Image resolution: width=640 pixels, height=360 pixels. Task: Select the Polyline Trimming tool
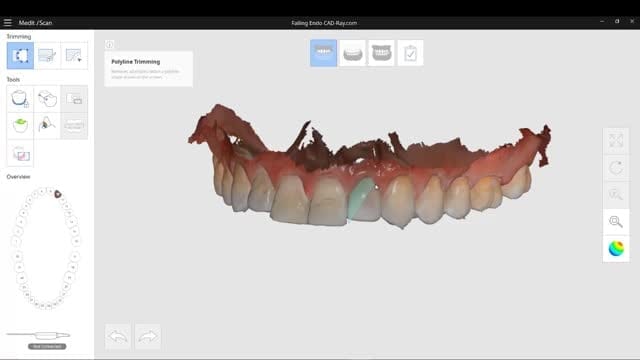(x=20, y=56)
